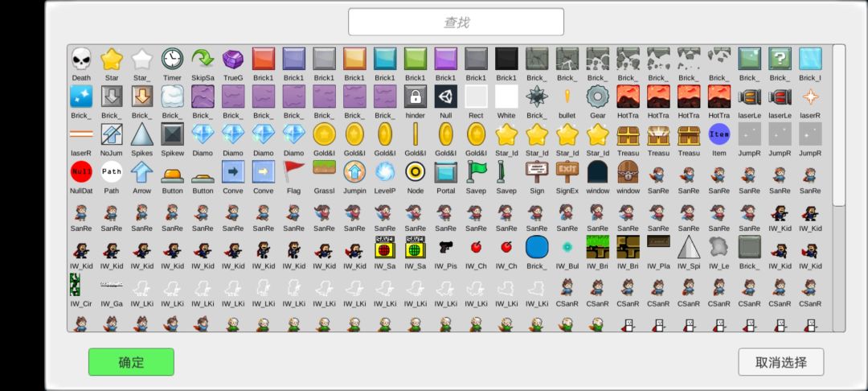Pick the green SkipSa arrow icon

[x=203, y=59]
